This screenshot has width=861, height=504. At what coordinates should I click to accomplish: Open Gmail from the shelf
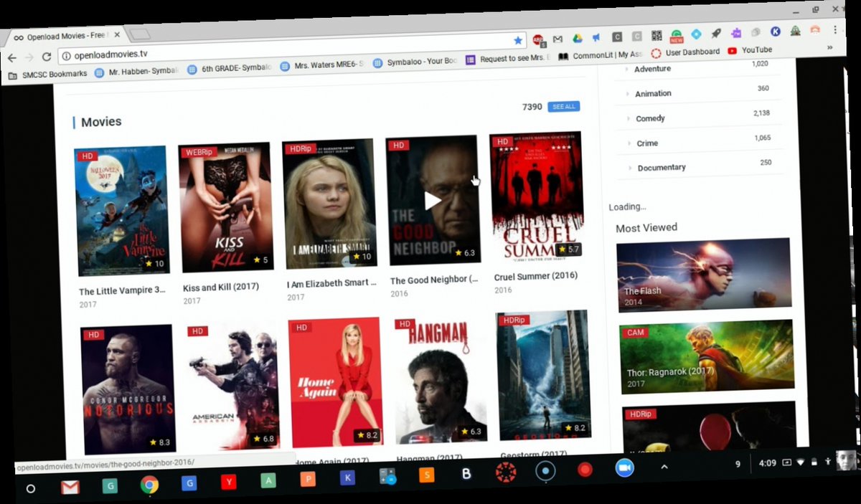[x=70, y=488]
